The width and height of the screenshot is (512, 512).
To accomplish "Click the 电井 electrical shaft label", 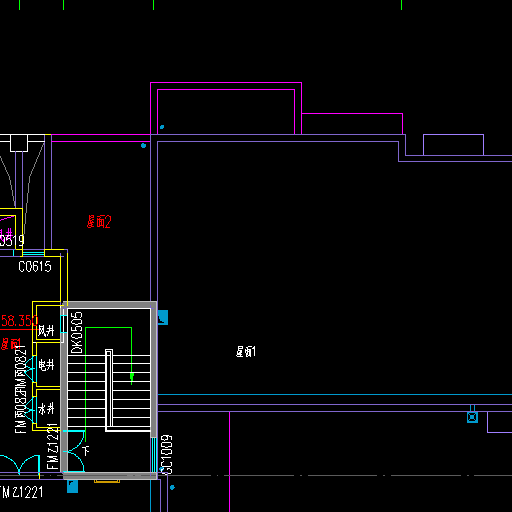I will pos(46,365).
